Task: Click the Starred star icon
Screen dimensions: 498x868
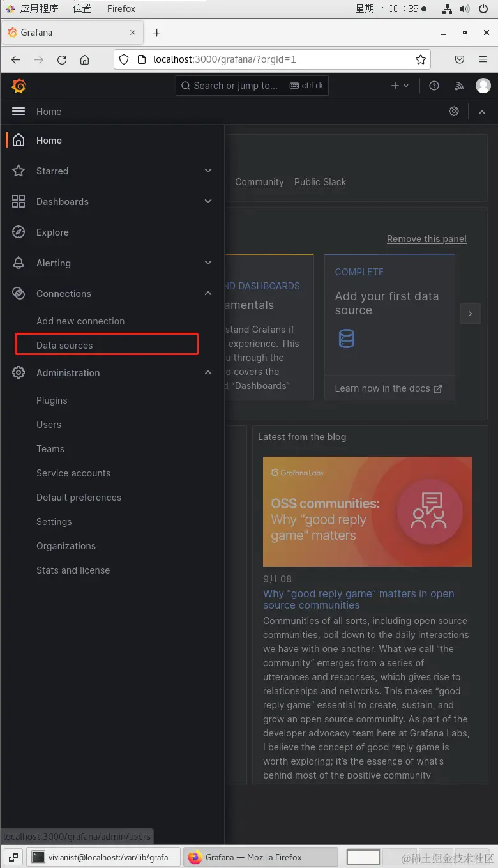Action: coord(19,171)
